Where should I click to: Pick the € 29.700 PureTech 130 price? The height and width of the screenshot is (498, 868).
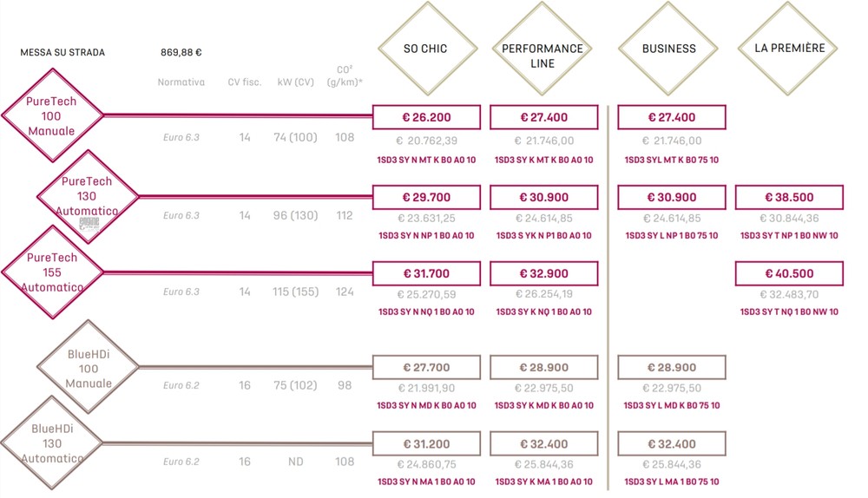coord(425,197)
